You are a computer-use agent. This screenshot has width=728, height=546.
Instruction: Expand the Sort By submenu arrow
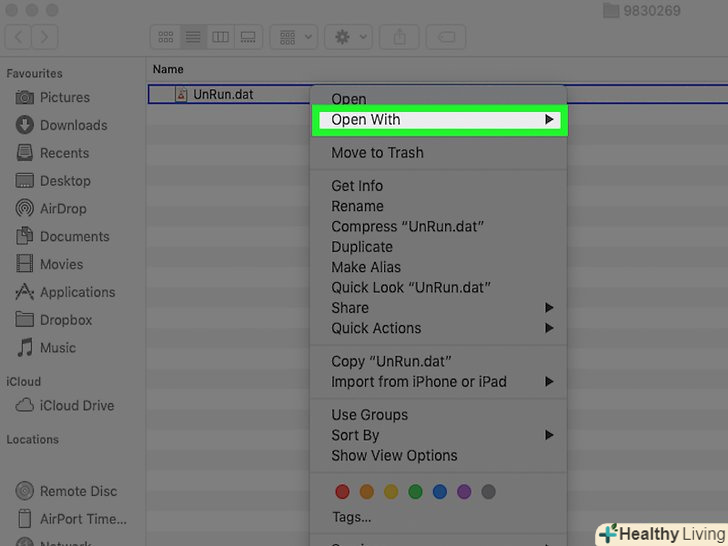(549, 435)
